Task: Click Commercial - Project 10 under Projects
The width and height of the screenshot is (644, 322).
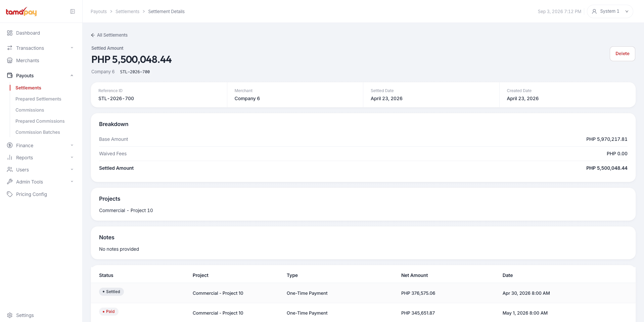Action: coord(126,210)
